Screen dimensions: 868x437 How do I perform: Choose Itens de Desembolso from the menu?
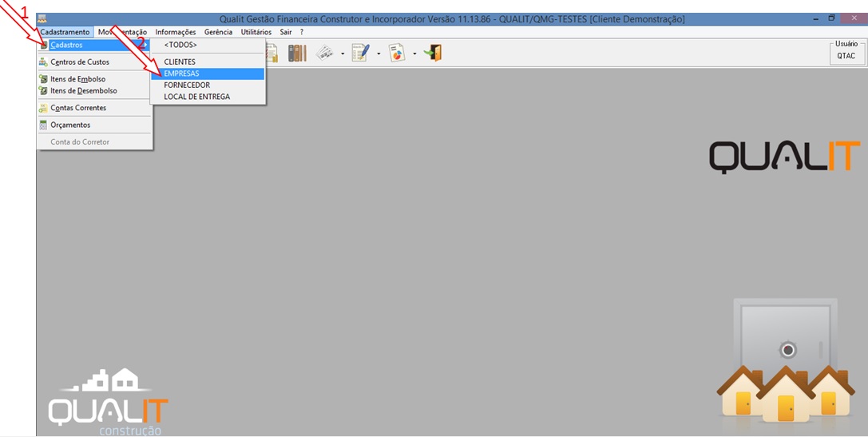click(95, 91)
